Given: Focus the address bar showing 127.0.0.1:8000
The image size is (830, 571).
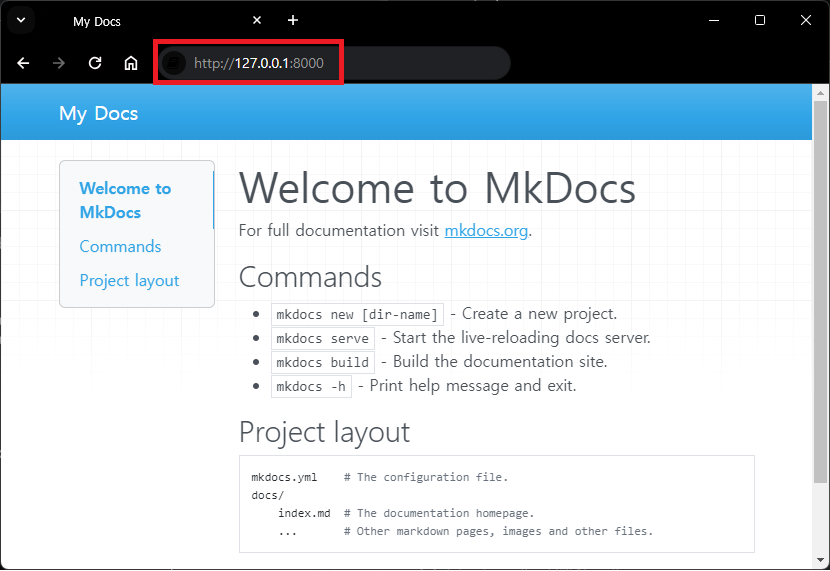Looking at the screenshot, I should [333, 64].
